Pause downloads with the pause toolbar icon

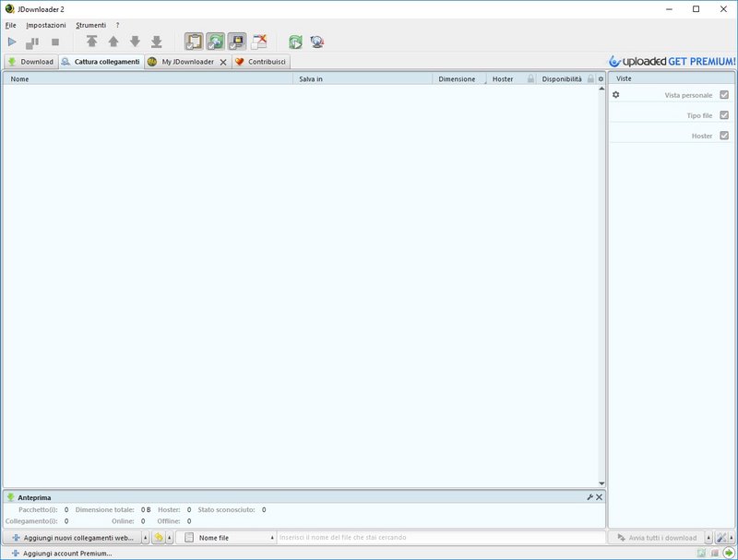point(32,42)
